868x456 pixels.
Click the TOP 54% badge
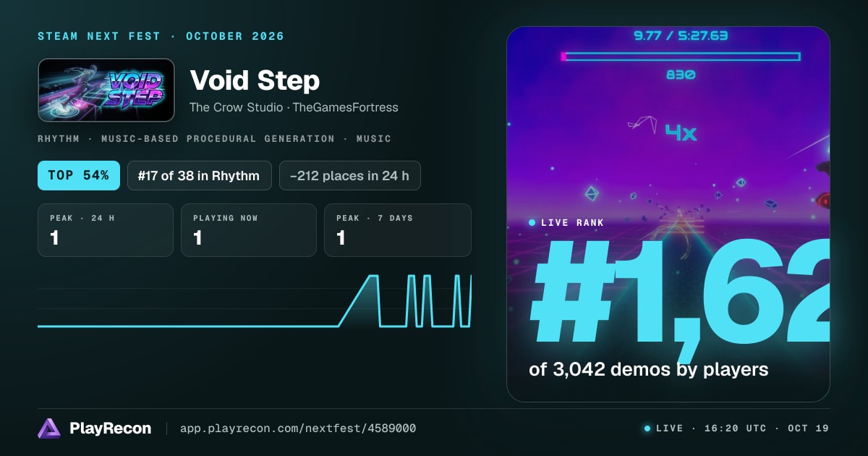point(79,175)
